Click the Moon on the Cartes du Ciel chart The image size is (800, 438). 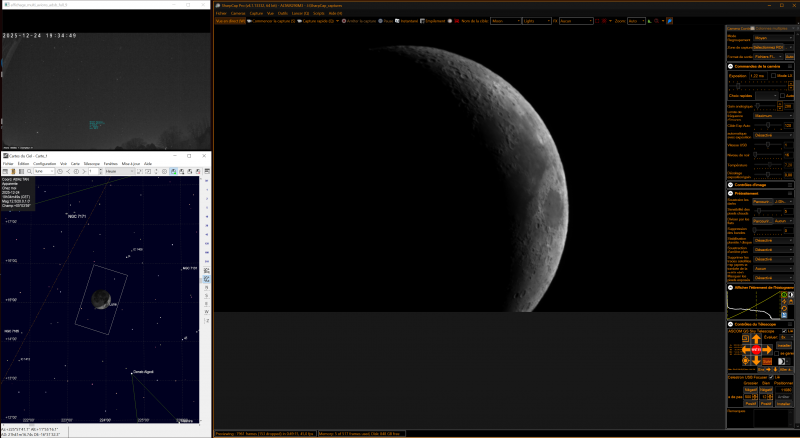[x=101, y=299]
